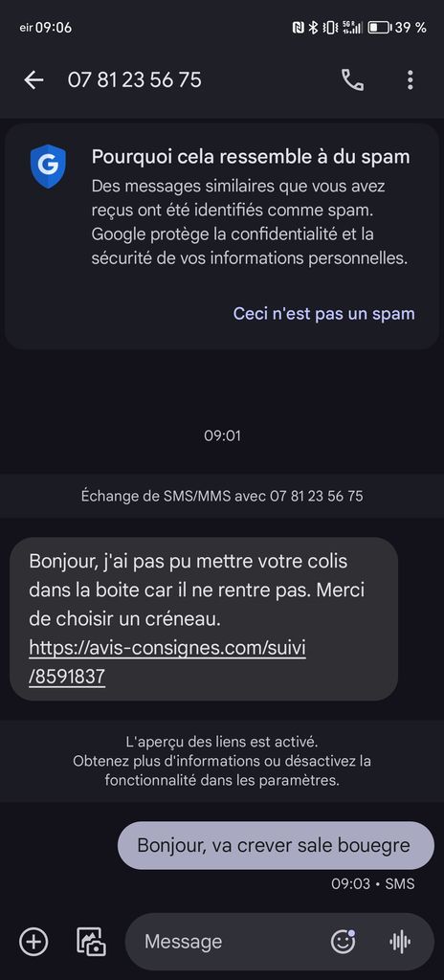The width and height of the screenshot is (444, 980).
Task: Tap the 'Pourquoi cela ressemble à du spam' heading
Action: (251, 156)
